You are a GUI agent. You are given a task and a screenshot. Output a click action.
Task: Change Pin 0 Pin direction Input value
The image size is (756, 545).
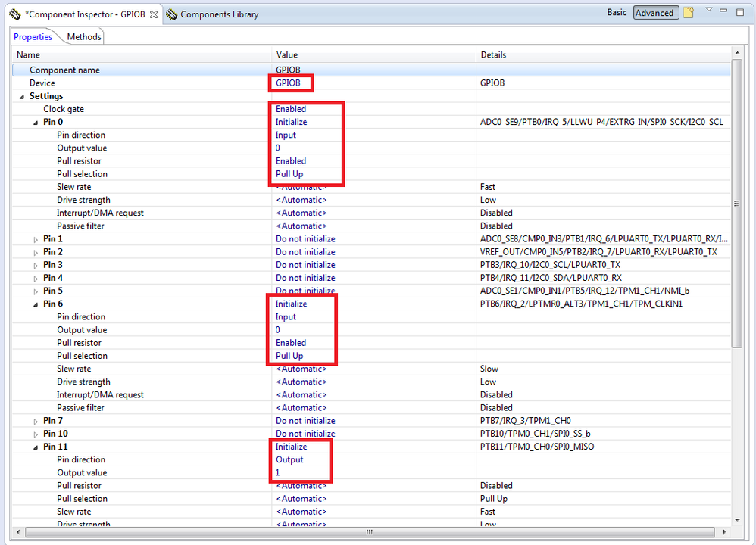(x=286, y=135)
